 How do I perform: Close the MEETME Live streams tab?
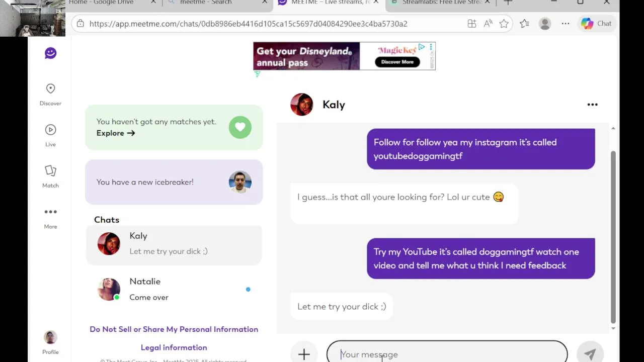pyautogui.click(x=376, y=3)
